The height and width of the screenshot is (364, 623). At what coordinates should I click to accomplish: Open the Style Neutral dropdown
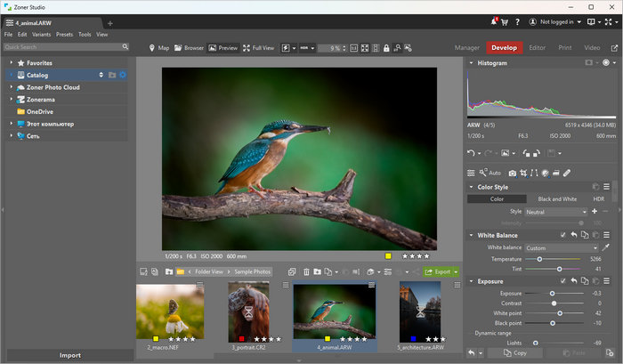click(555, 212)
